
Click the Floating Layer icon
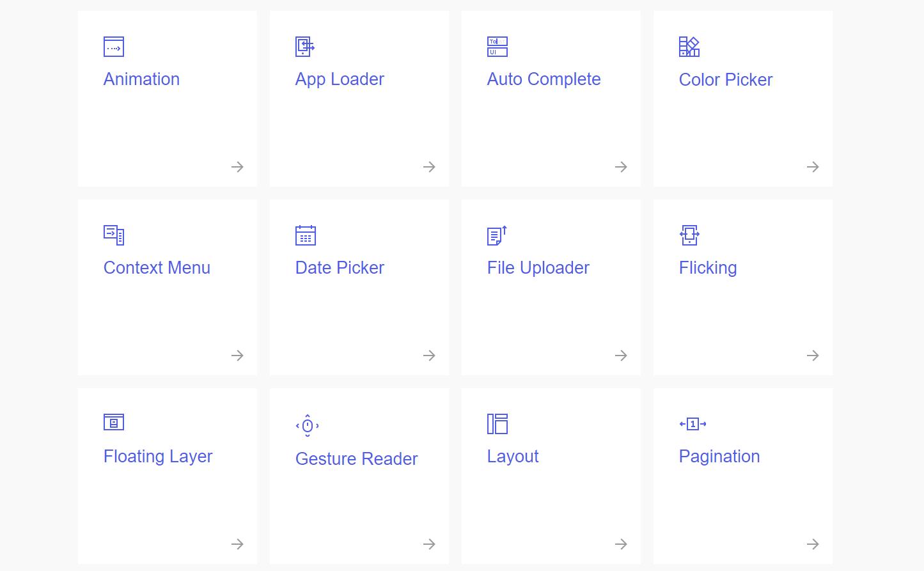114,422
